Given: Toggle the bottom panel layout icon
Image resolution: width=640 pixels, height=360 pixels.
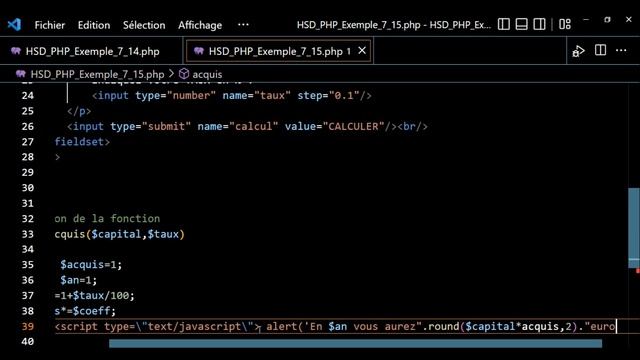Looking at the screenshot, I should [x=521, y=24].
